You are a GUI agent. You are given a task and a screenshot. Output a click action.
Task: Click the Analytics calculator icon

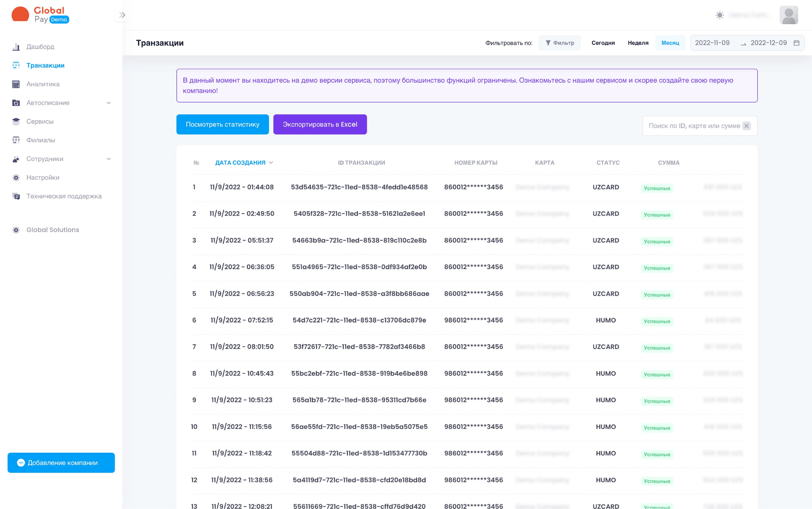point(16,84)
